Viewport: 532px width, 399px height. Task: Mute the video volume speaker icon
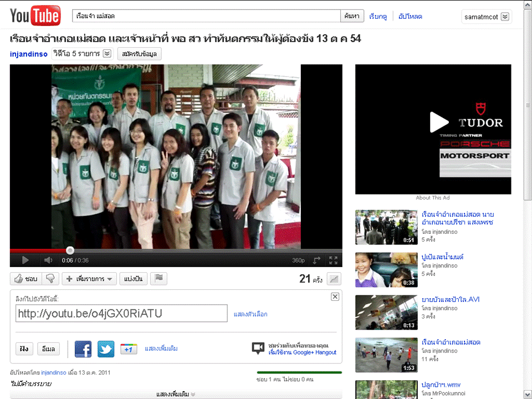click(x=48, y=260)
